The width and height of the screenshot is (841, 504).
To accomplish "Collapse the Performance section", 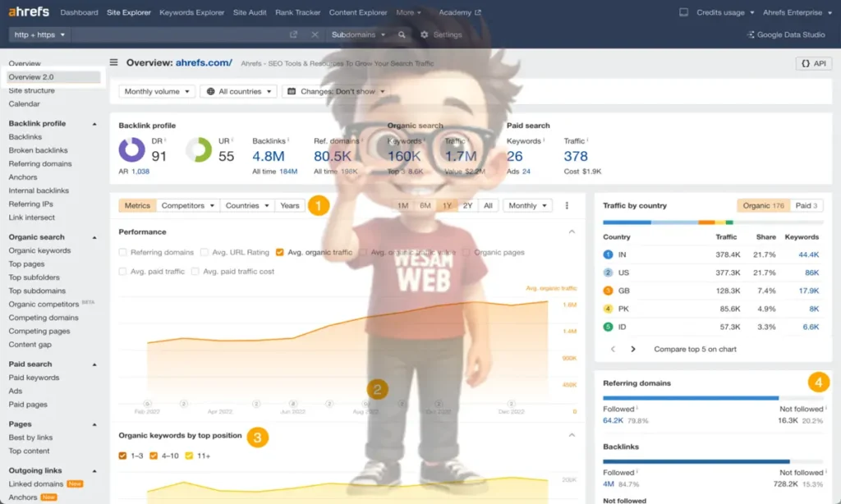I will [572, 232].
